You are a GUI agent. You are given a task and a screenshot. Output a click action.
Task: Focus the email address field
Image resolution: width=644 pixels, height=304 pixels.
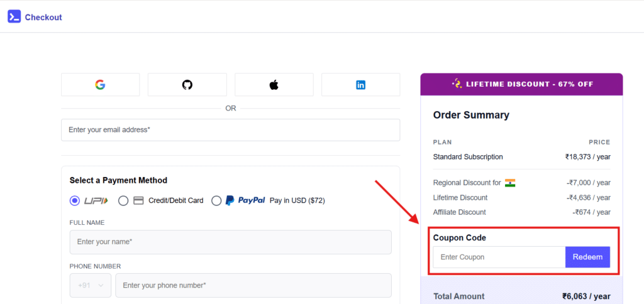click(x=230, y=129)
